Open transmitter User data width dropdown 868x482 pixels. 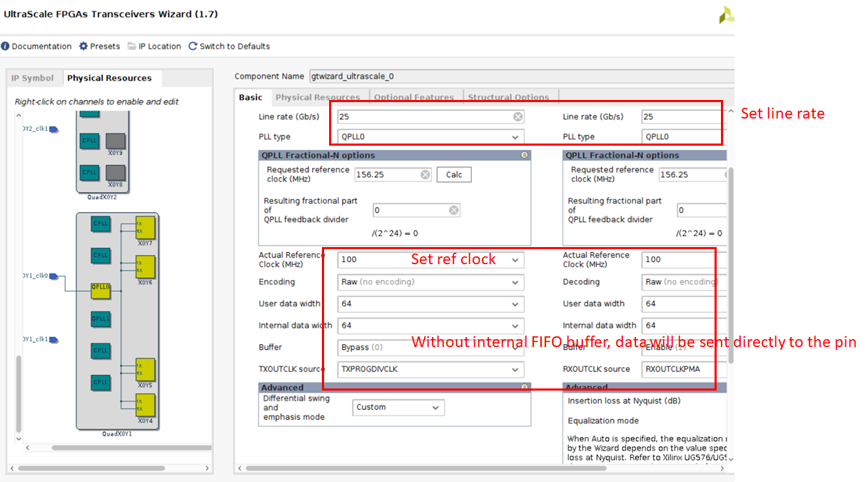pos(431,304)
